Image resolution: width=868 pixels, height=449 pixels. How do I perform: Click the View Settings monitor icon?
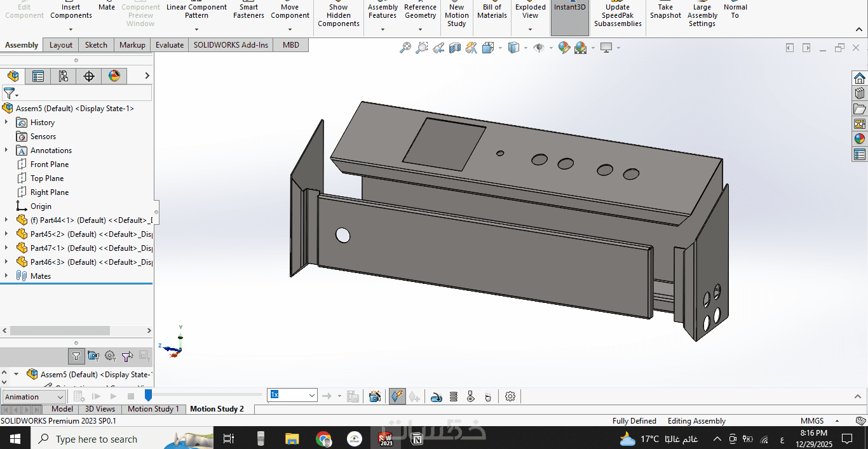click(x=606, y=48)
